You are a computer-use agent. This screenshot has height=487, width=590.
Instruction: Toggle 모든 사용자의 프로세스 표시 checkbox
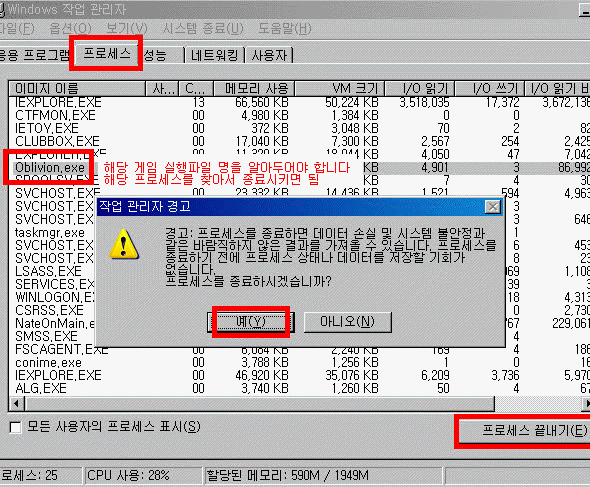15,427
